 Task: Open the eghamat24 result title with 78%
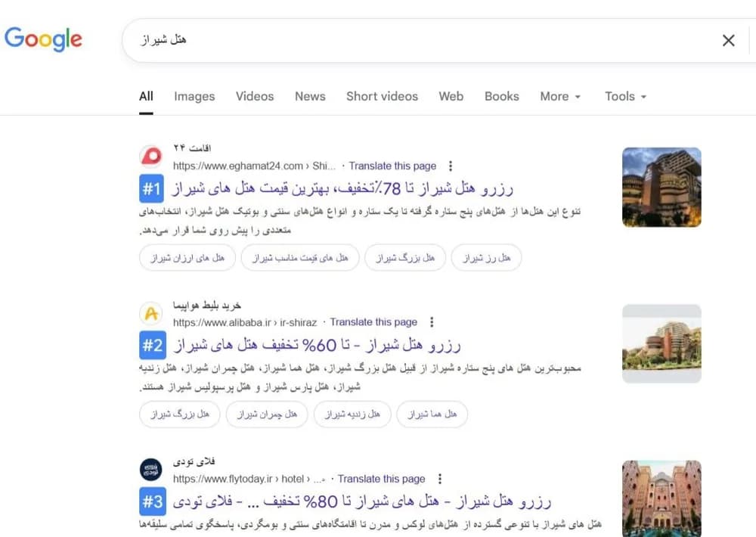(342, 188)
